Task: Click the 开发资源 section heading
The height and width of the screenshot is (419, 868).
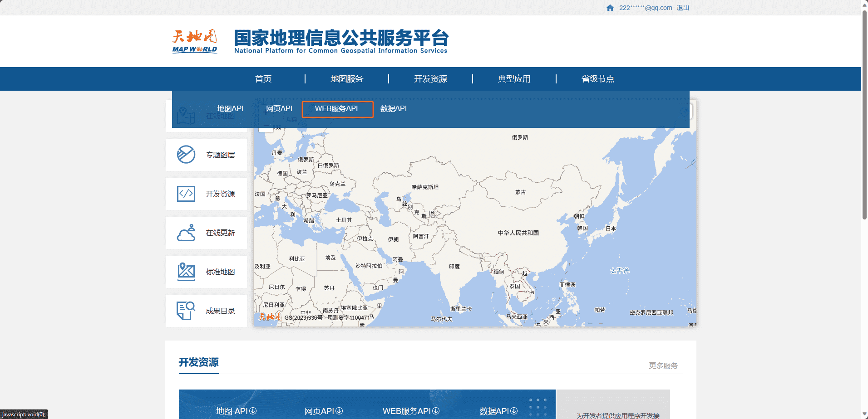Action: tap(198, 362)
